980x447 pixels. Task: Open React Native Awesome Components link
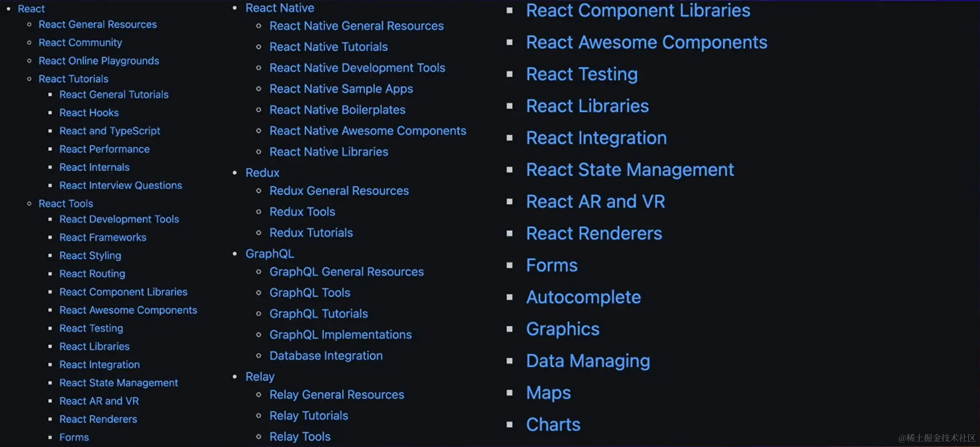point(368,131)
